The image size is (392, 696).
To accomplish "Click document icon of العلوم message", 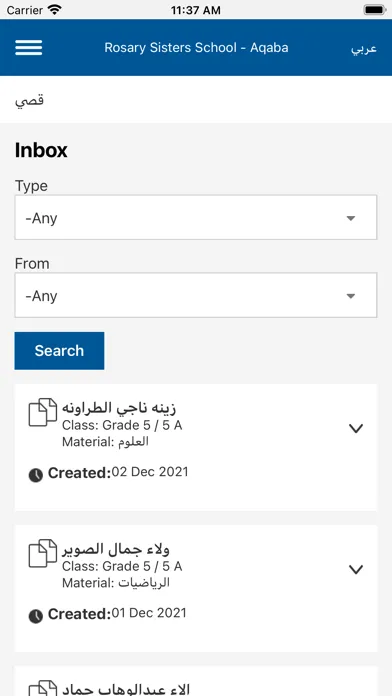I will 43,412.
